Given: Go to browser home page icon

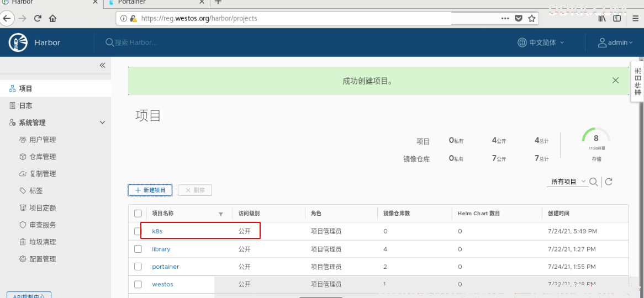Looking at the screenshot, I should 52,18.
